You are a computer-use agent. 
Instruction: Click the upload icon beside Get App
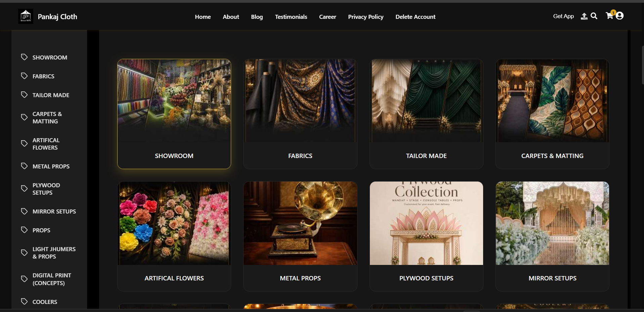[584, 16]
